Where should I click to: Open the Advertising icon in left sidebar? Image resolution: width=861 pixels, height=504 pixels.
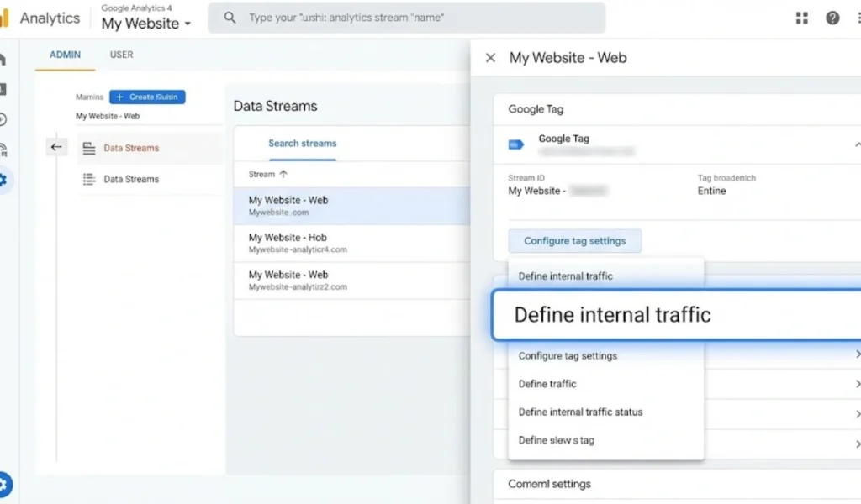[3, 150]
